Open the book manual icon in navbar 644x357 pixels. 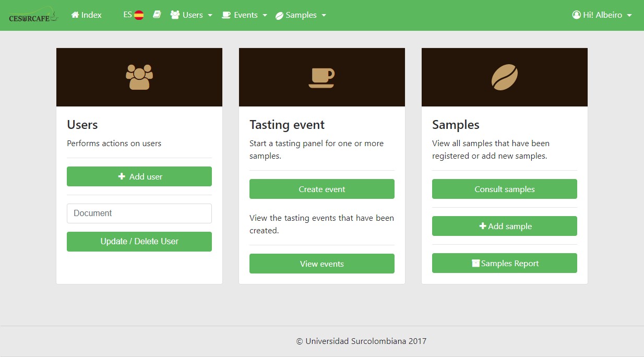click(157, 15)
